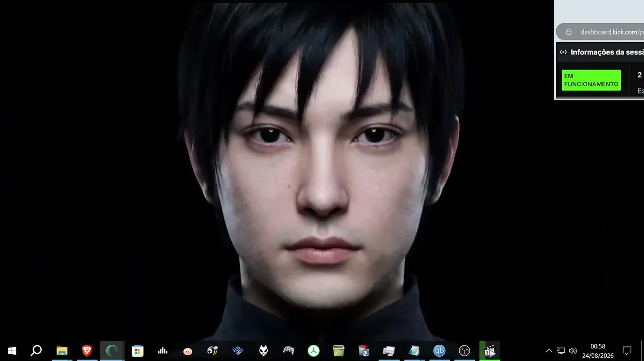This screenshot has width=644, height=361.
Task: Open the bee icon app on taskbar
Action: click(x=213, y=351)
